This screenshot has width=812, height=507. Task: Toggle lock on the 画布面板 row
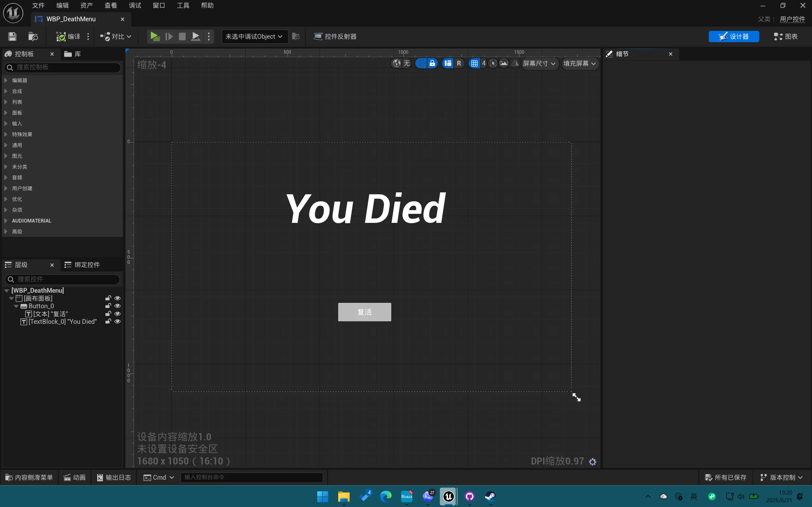[108, 298]
